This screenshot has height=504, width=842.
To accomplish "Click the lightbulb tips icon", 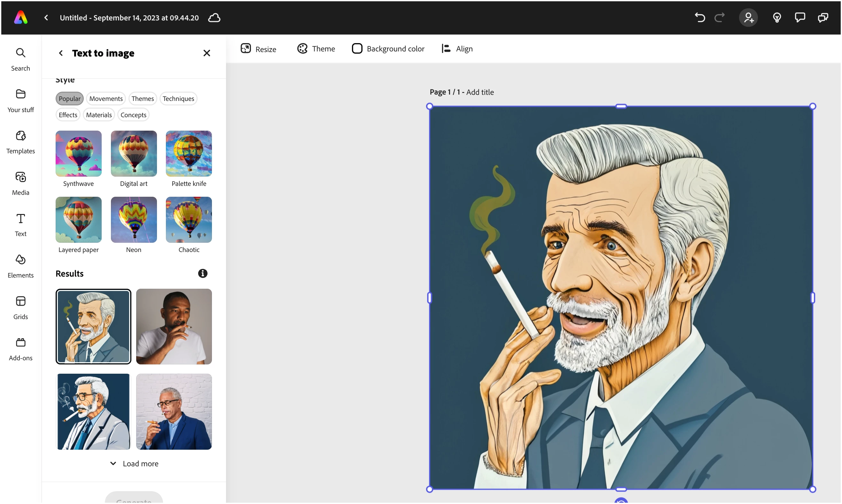I will click(x=777, y=17).
